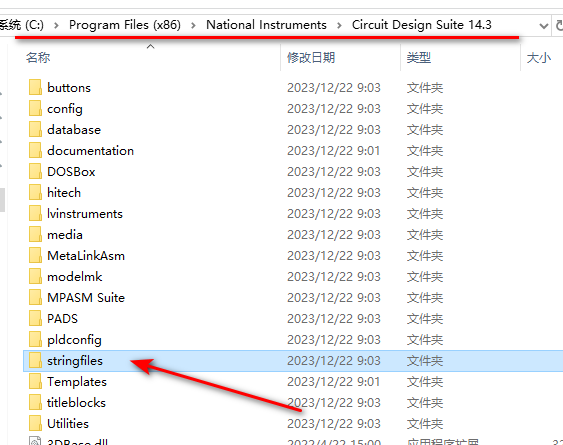Select the modelmk folder icon
This screenshot has height=445, width=563.
[35, 277]
